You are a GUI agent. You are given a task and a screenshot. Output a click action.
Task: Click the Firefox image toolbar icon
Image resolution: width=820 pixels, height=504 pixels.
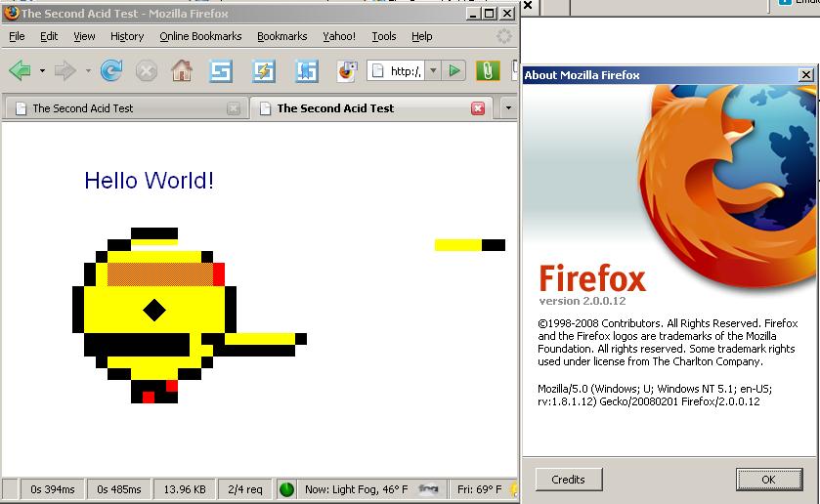[x=347, y=71]
